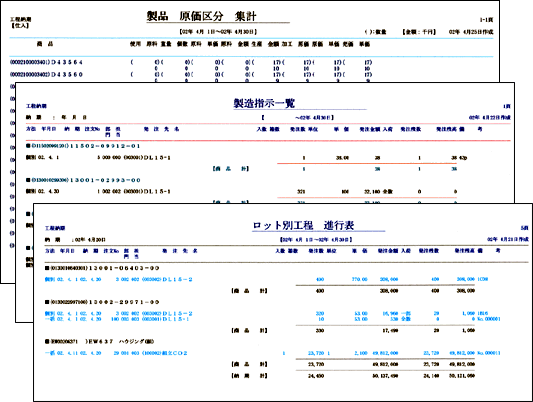
Task: Click order number 13002-29971-00 in the front report
Action: coord(124,302)
